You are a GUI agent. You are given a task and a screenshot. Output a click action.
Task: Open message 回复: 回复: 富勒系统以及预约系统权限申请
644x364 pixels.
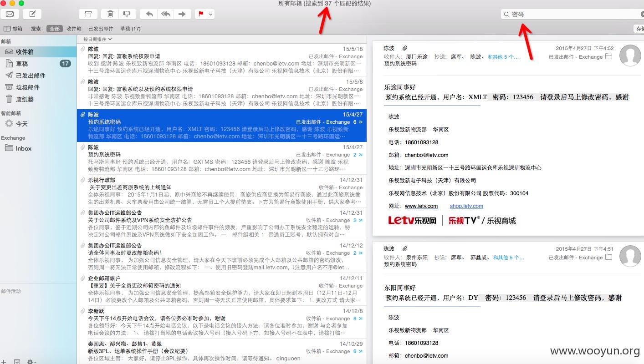(222, 93)
